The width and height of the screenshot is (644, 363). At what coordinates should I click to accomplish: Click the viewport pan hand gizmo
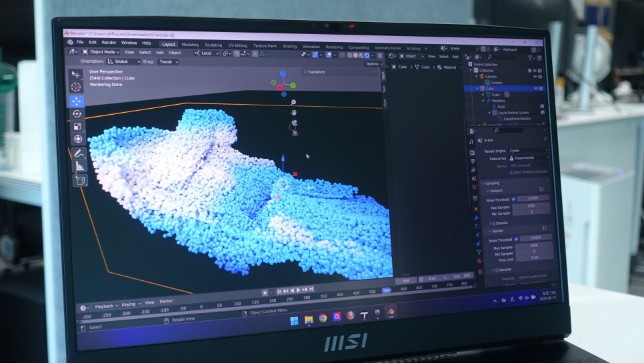293,113
